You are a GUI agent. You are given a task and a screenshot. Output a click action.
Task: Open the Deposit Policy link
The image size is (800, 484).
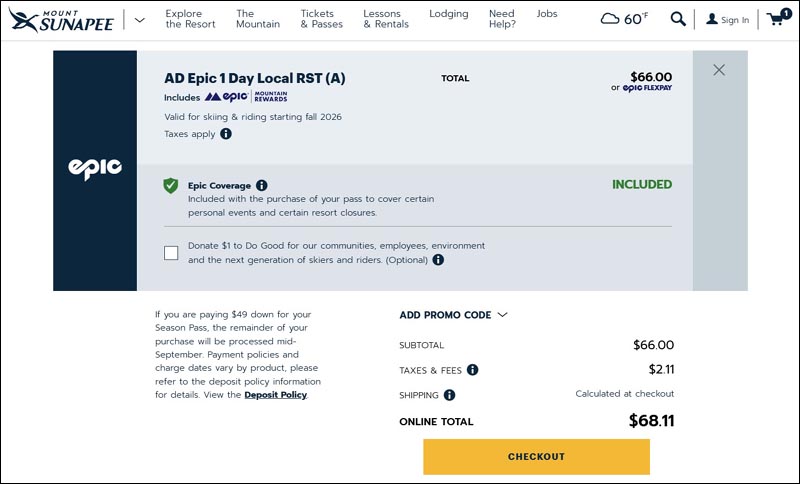[x=275, y=395]
